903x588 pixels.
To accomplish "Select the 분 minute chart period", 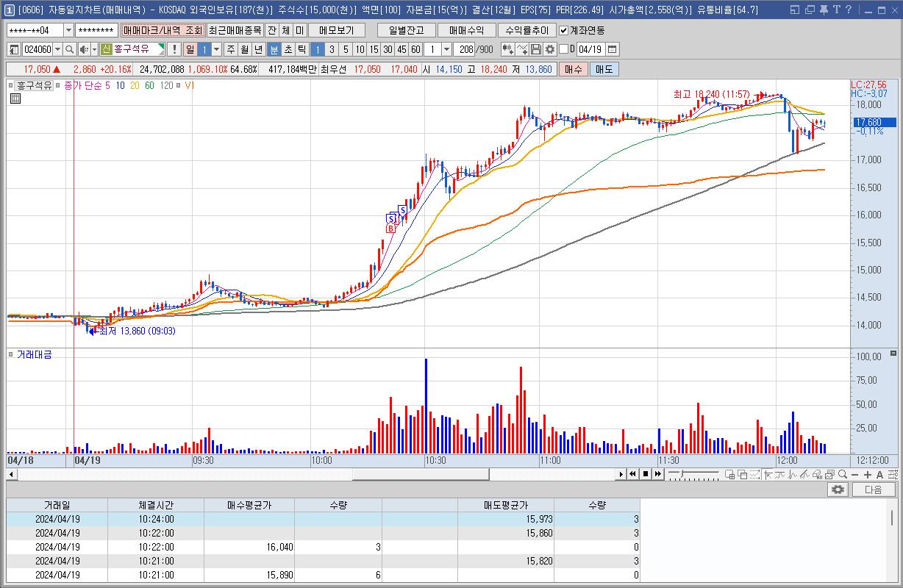I will (x=274, y=49).
